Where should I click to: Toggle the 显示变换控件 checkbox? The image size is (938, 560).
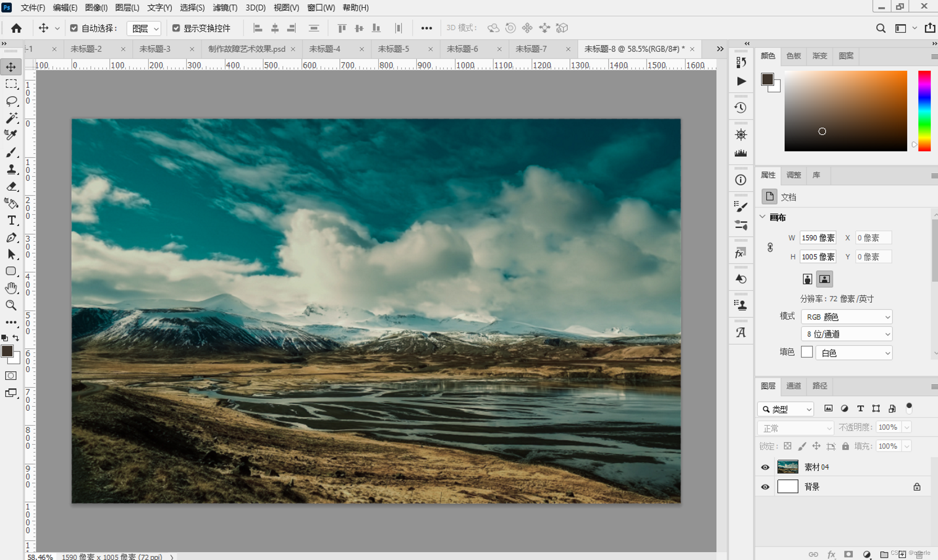pyautogui.click(x=176, y=28)
